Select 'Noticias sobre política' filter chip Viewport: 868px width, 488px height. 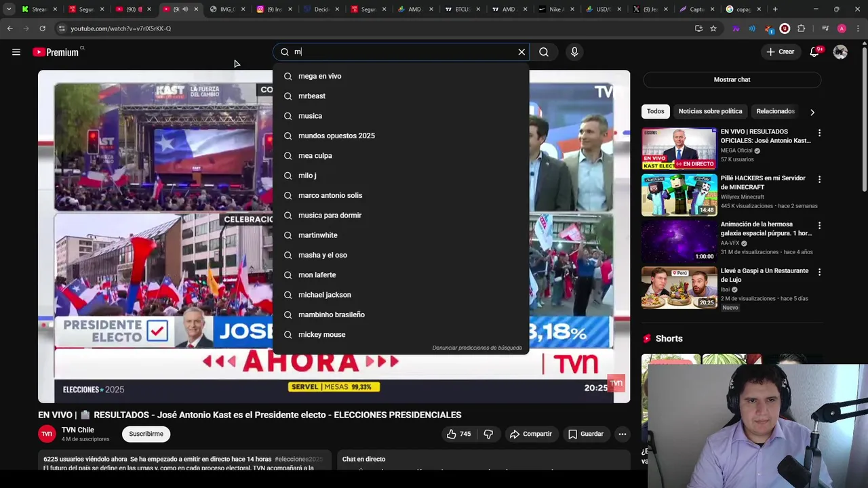point(710,111)
